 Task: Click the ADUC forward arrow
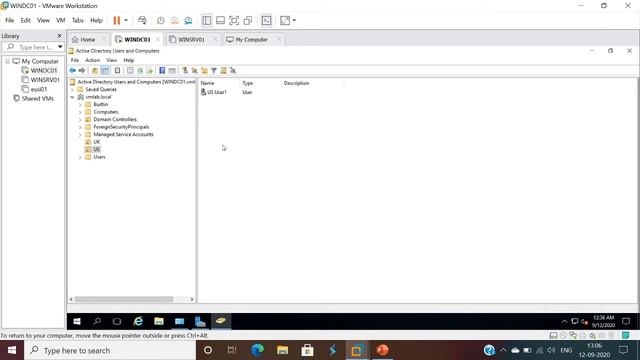pos(82,71)
